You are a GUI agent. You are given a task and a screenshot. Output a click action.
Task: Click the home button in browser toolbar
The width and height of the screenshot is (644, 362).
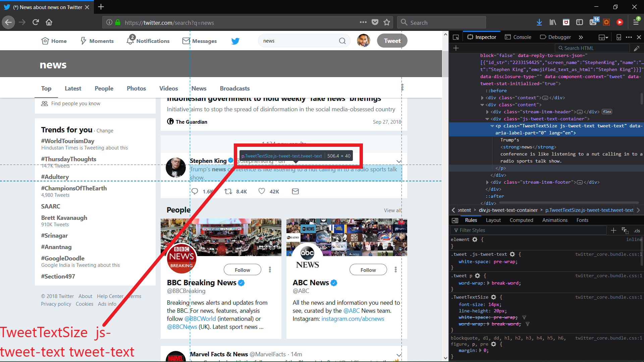[x=49, y=22]
